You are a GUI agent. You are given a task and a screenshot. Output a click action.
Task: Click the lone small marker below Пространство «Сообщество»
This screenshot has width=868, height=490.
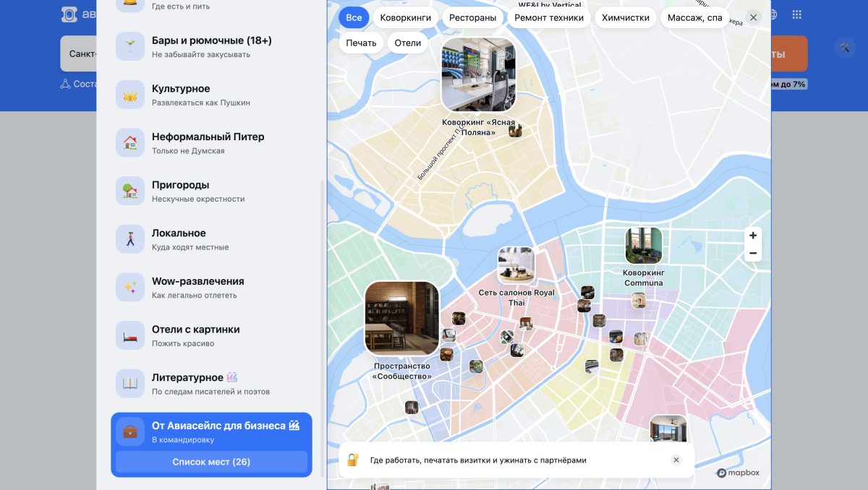[x=412, y=407]
